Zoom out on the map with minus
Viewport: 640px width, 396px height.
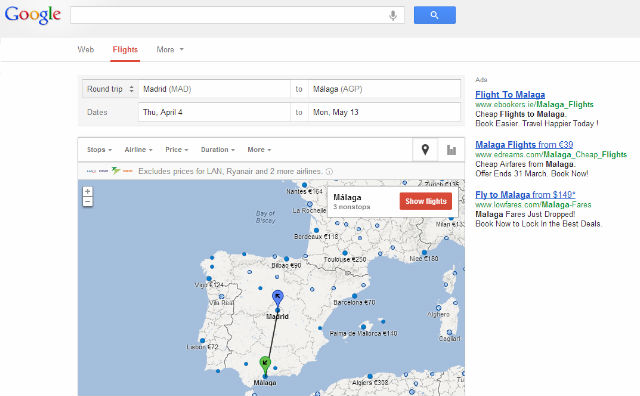click(87, 202)
